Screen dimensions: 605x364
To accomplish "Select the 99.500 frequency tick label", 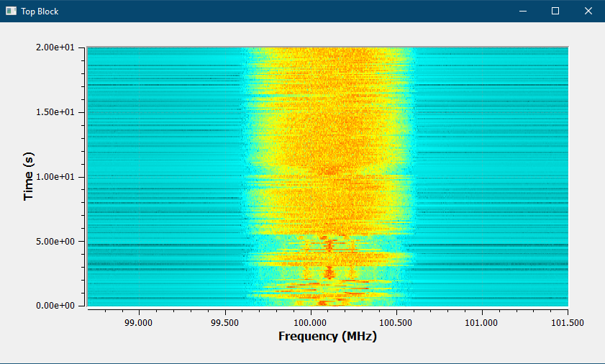I will (x=225, y=323).
